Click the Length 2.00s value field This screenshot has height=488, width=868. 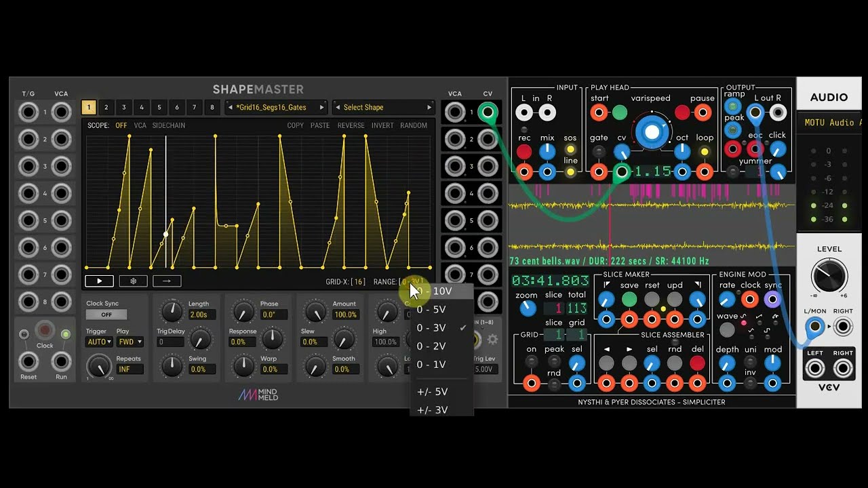[202, 314]
